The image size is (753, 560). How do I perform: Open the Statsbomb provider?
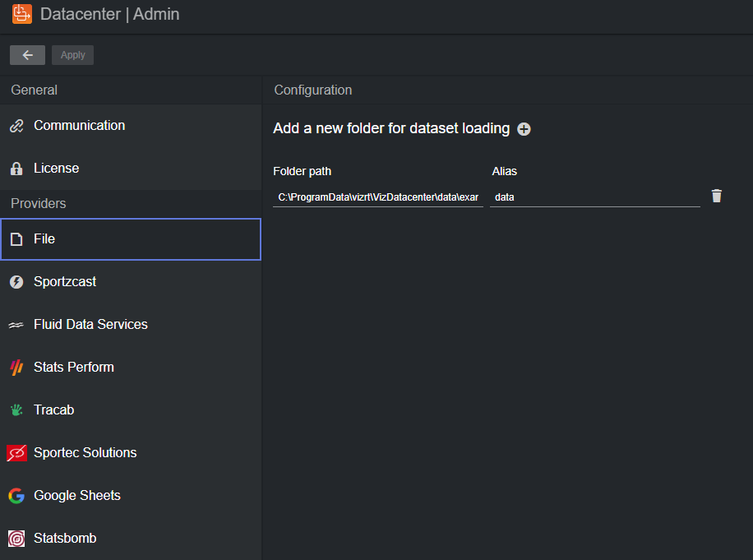click(131, 539)
